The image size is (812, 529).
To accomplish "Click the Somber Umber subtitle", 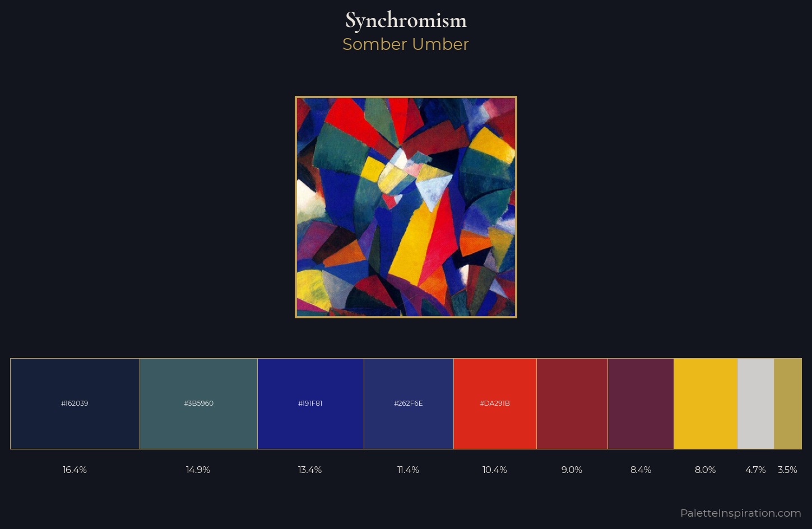I will click(x=406, y=44).
